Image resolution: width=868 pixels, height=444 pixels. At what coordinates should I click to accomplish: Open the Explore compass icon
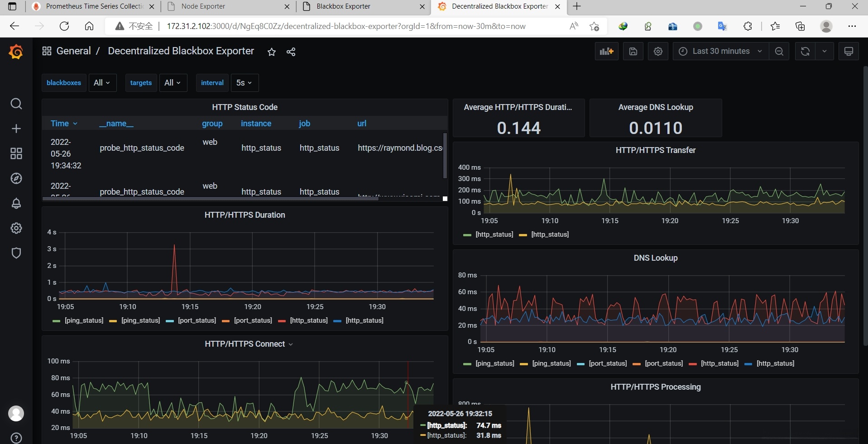16,178
